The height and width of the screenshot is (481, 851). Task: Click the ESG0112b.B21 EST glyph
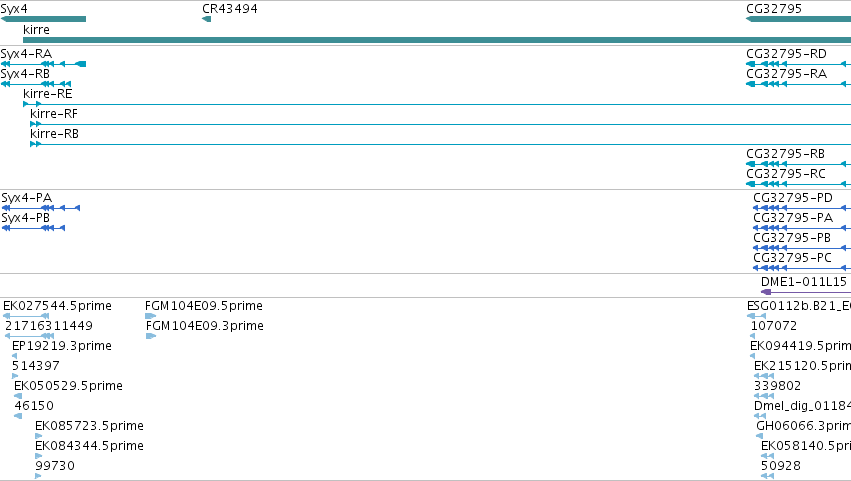(x=757, y=316)
